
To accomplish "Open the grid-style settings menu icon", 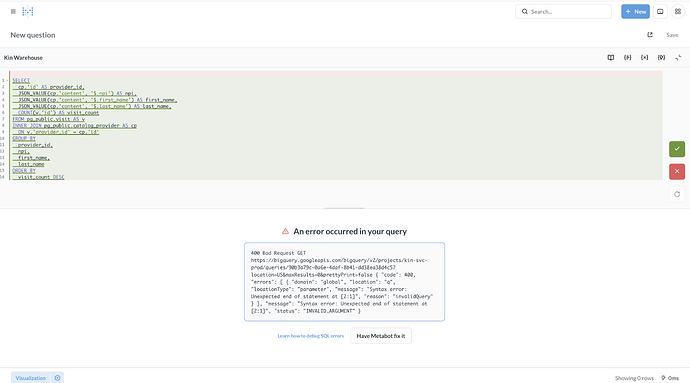I will pos(678,11).
